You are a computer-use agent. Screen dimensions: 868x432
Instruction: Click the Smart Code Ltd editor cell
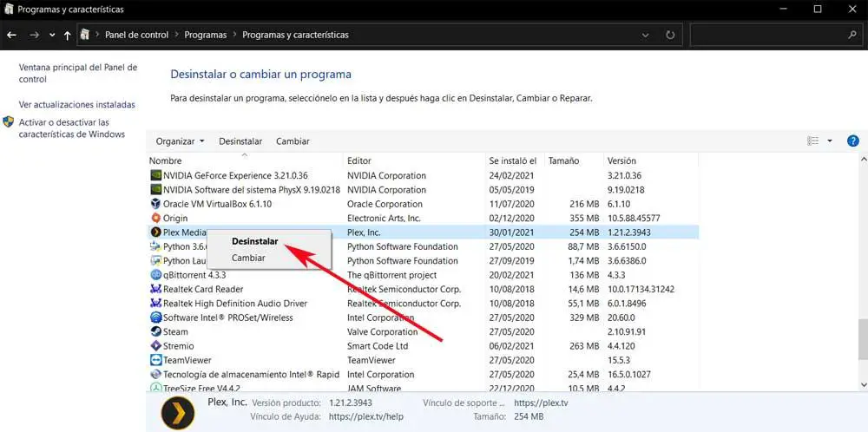point(378,346)
